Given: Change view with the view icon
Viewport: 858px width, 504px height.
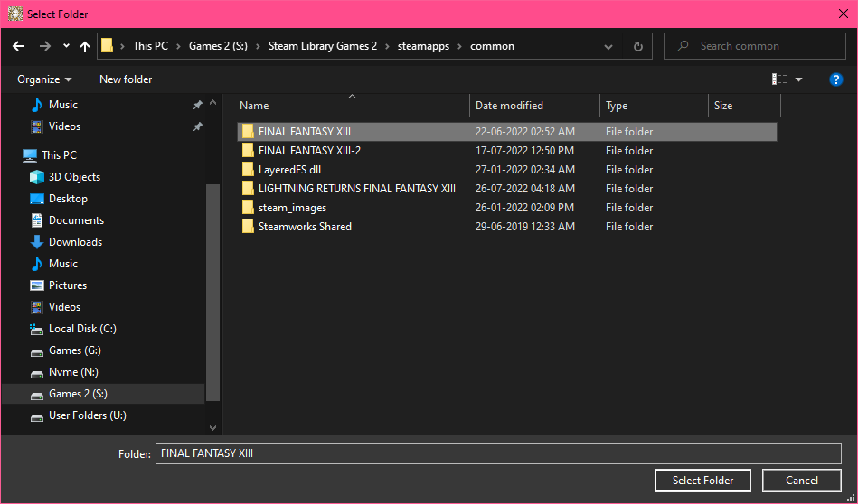Looking at the screenshot, I should (779, 79).
